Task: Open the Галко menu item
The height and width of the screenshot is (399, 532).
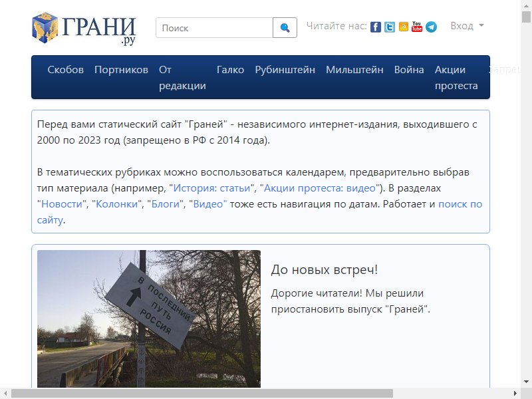Action: point(230,70)
